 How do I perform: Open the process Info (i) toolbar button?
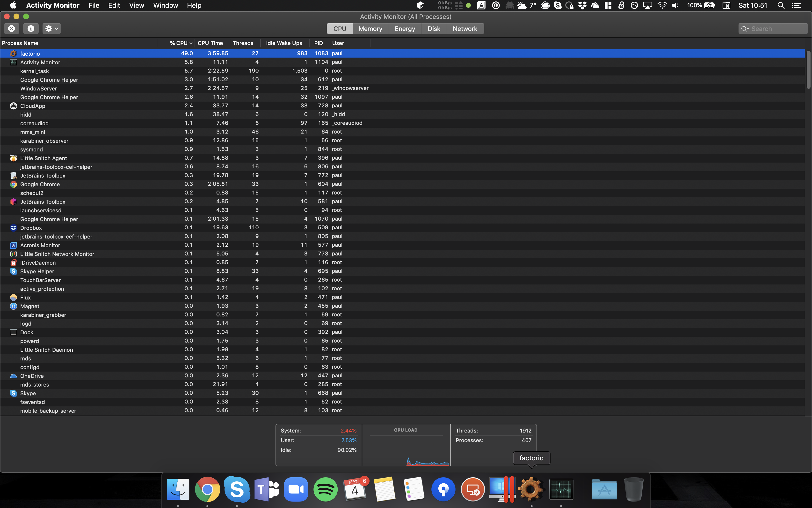31,29
